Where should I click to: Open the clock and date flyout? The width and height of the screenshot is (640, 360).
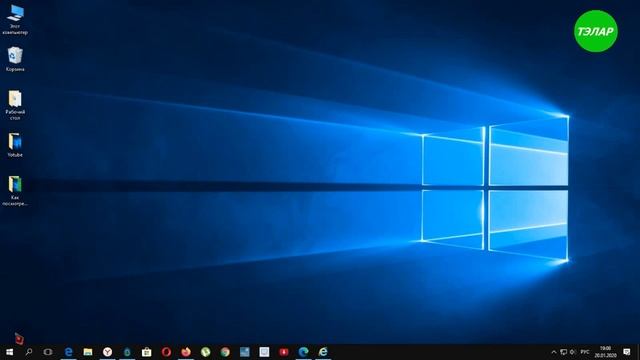tap(605, 352)
